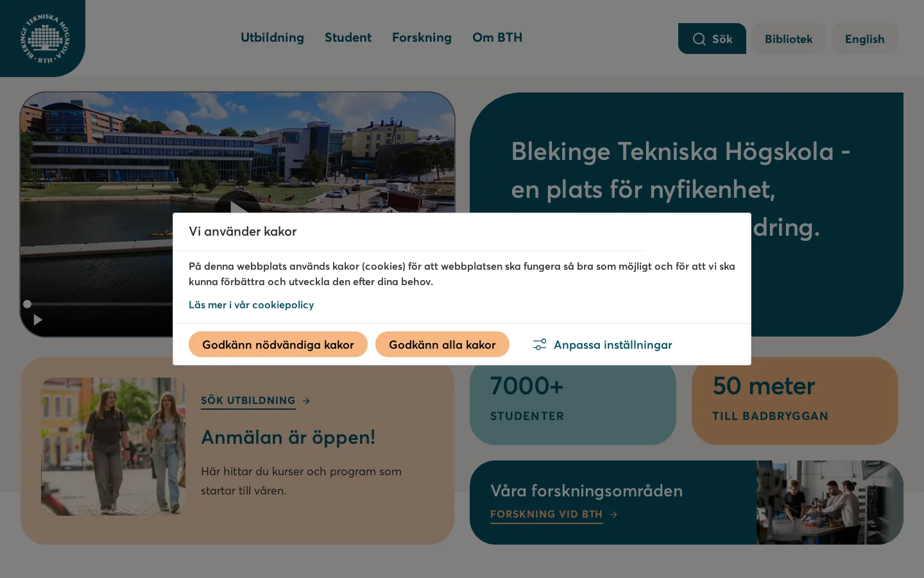This screenshot has height=578, width=924.
Task: Open the Om BTH menu
Action: (x=497, y=37)
